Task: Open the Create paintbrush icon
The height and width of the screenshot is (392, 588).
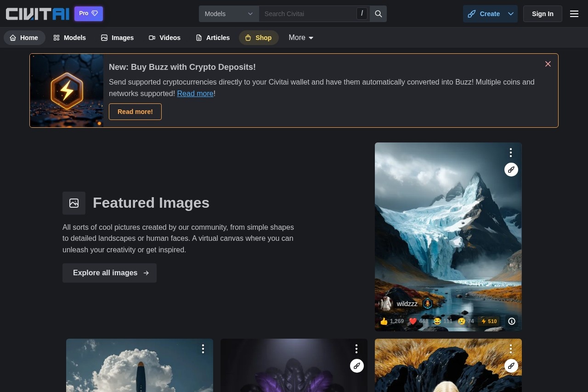Action: (472, 14)
